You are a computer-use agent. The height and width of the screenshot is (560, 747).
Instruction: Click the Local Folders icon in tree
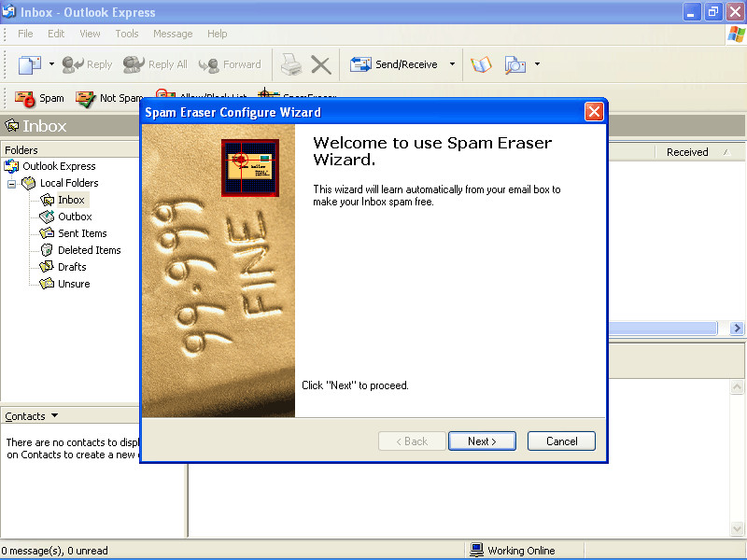[29, 183]
